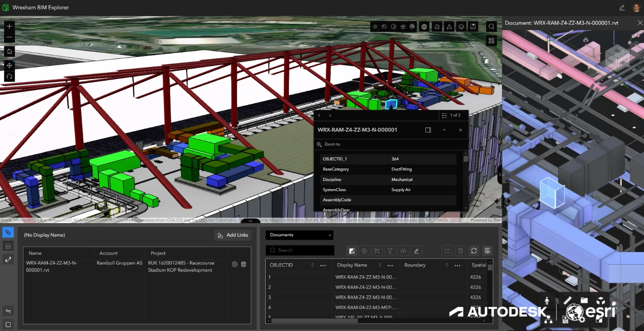
Task: Open the linked rvt document play icon
Action: 235,264
